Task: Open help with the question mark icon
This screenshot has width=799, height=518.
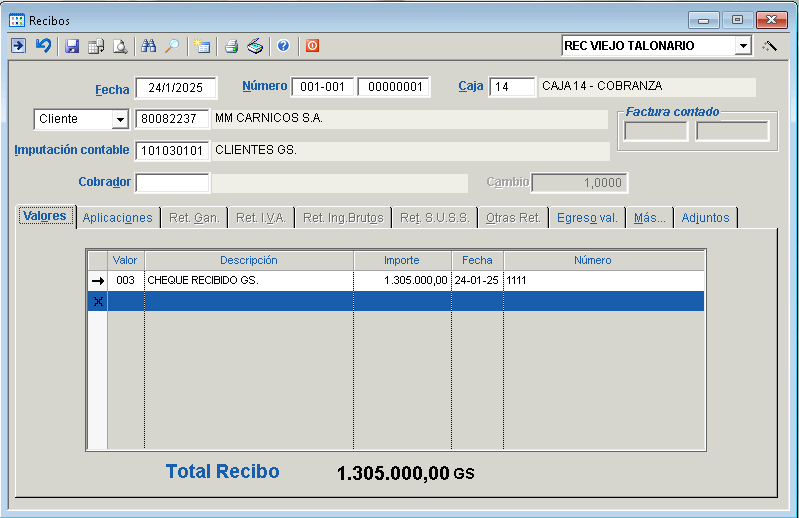Action: coord(284,46)
